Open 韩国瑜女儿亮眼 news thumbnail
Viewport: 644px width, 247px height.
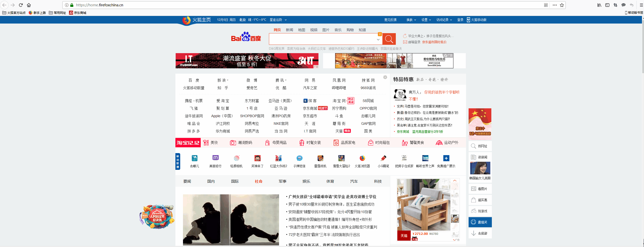pos(480,168)
